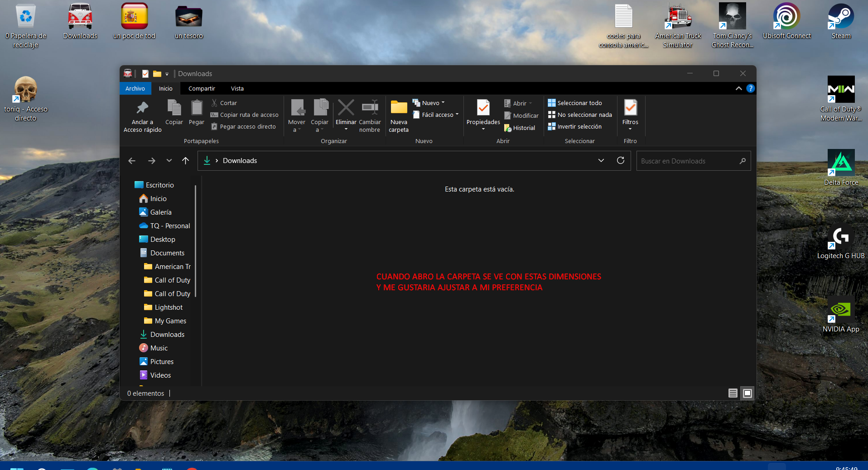Switch to large icons view
Viewport: 868px width, 470px height.
[747, 393]
